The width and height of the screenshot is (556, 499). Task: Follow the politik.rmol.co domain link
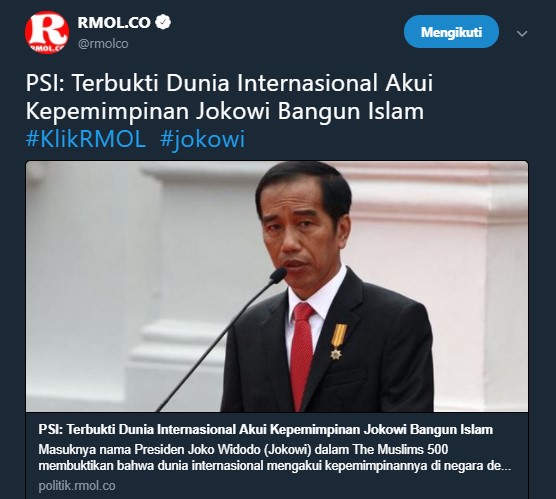pos(77,486)
